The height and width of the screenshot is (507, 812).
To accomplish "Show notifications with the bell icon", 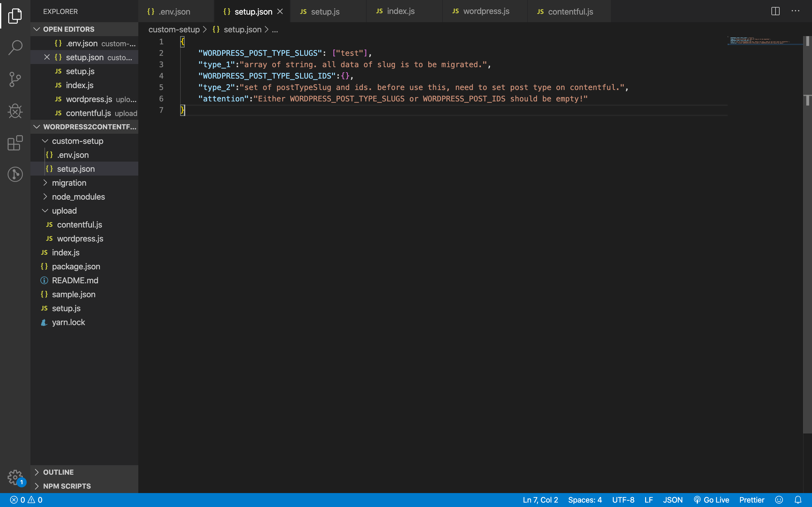I will click(x=798, y=500).
